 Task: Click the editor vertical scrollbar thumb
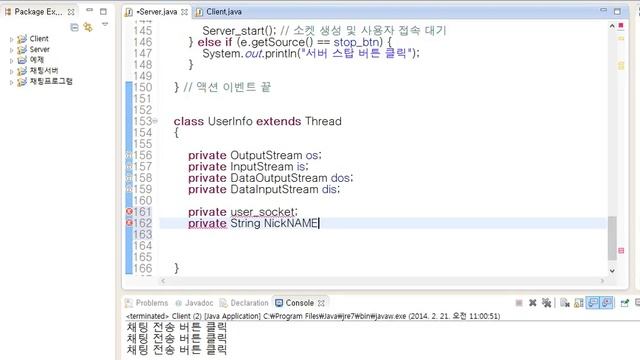612,238
